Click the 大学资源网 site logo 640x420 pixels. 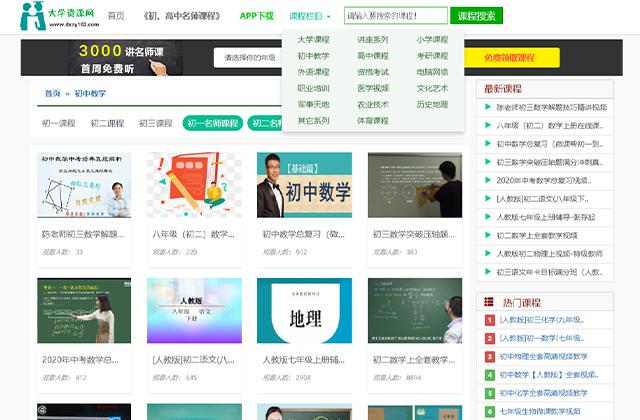tap(60, 16)
